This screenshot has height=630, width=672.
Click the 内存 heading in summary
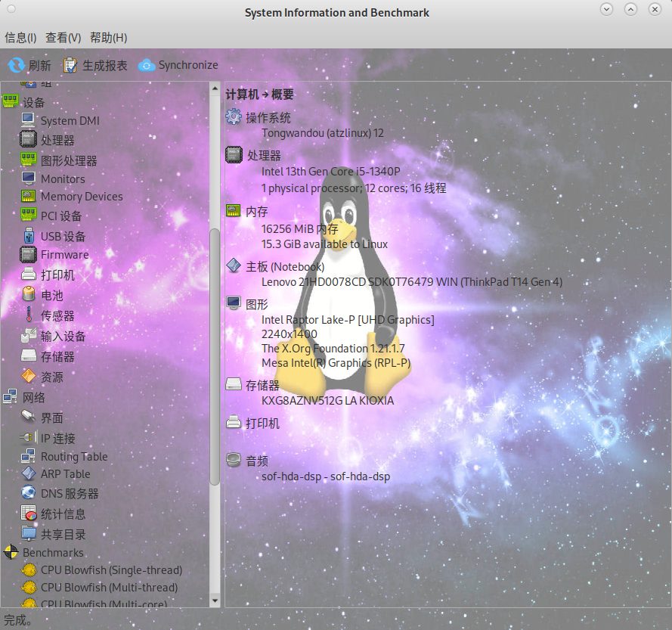click(x=257, y=212)
